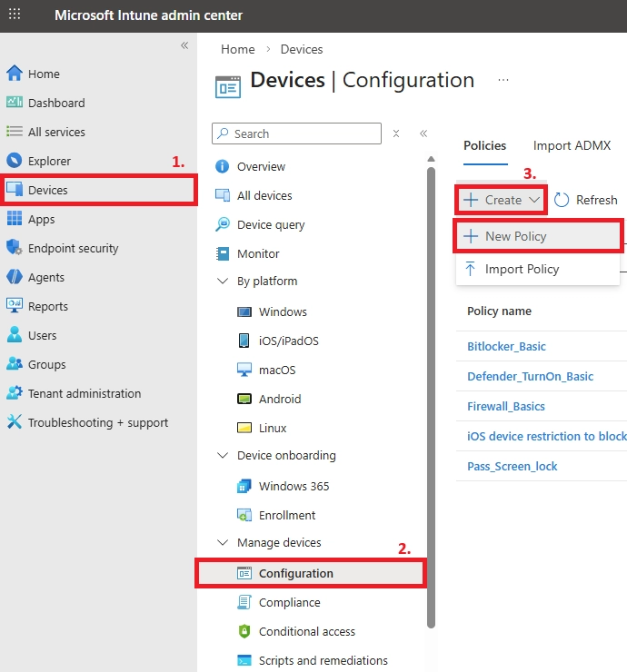This screenshot has height=672, width=627.
Task: Click the Device query magnifier icon
Action: click(x=222, y=224)
